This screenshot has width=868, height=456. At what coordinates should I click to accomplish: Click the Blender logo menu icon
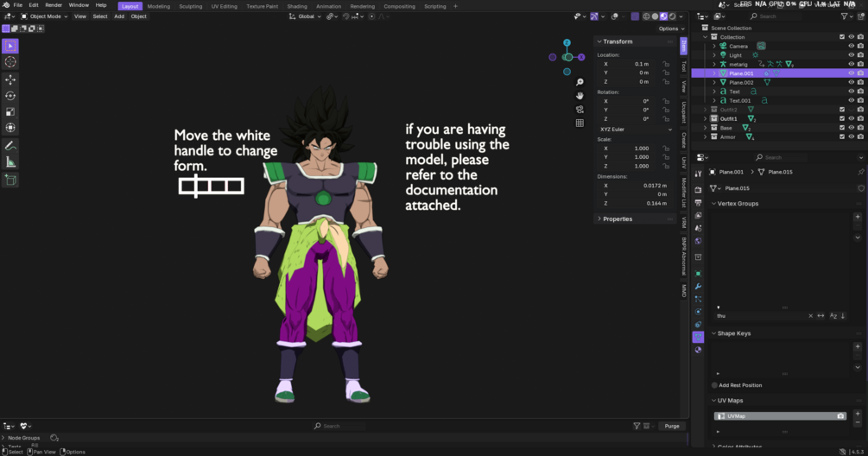click(x=6, y=5)
